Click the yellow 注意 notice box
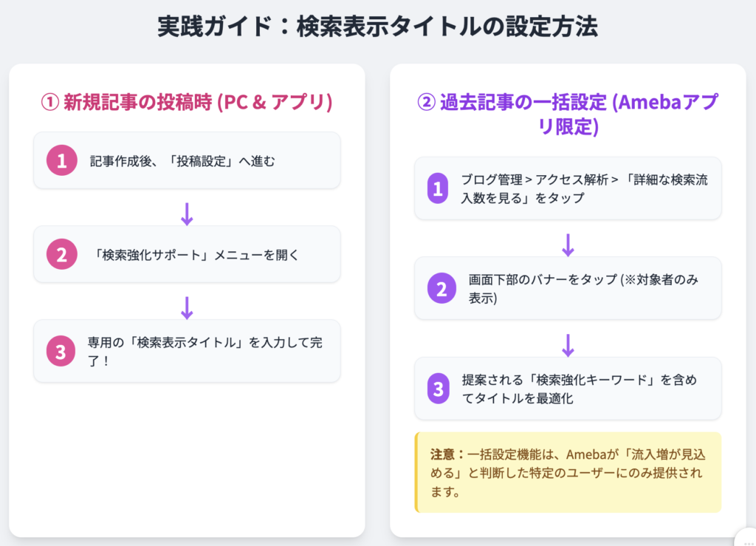The height and width of the screenshot is (546, 756). tap(568, 472)
